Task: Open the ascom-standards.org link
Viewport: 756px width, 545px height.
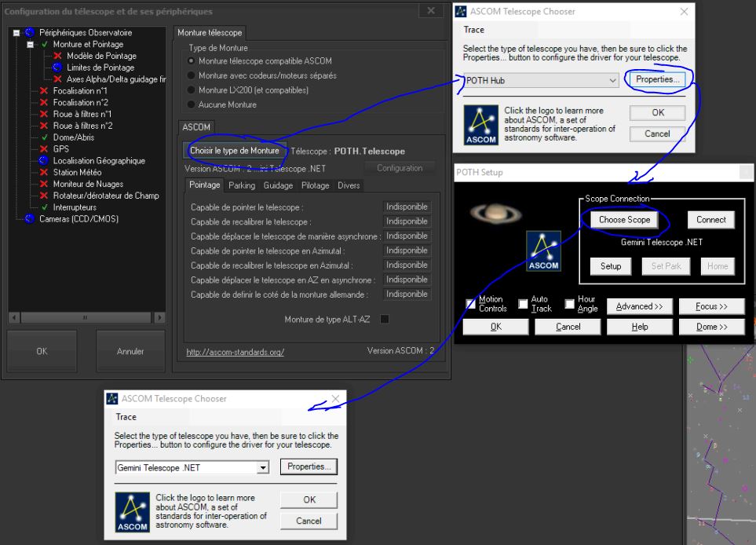Action: 235,352
